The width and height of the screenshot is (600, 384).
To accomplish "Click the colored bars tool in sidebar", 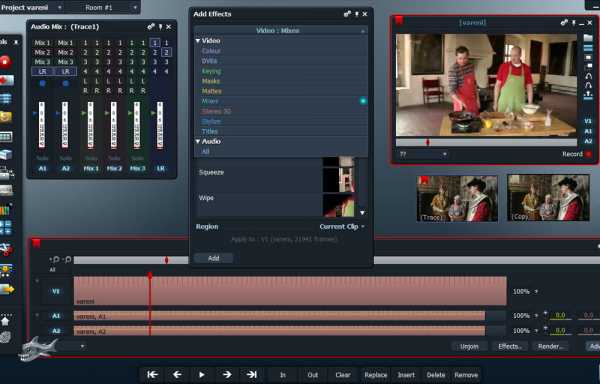I will pos(5,210).
